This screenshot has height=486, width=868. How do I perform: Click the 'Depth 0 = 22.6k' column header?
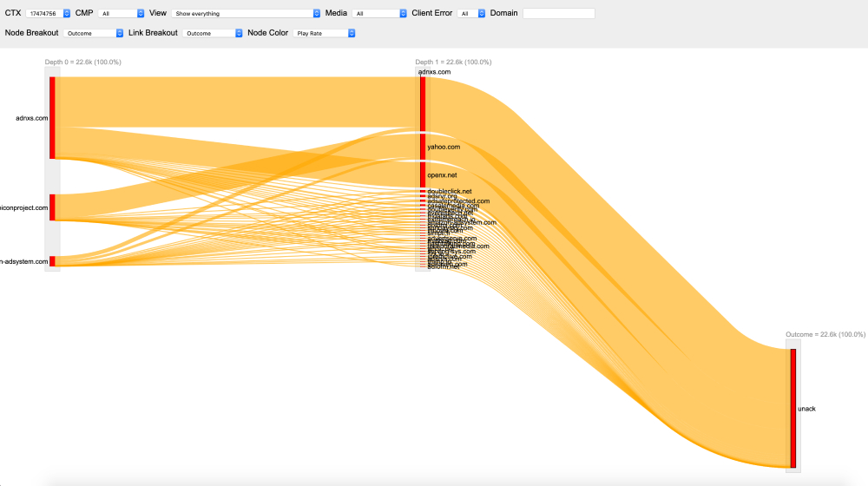[x=83, y=62]
